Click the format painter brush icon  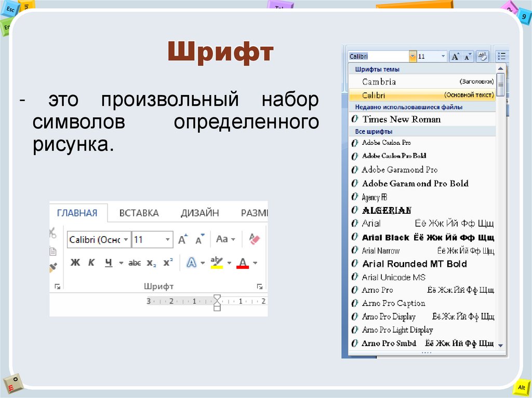pos(53,267)
